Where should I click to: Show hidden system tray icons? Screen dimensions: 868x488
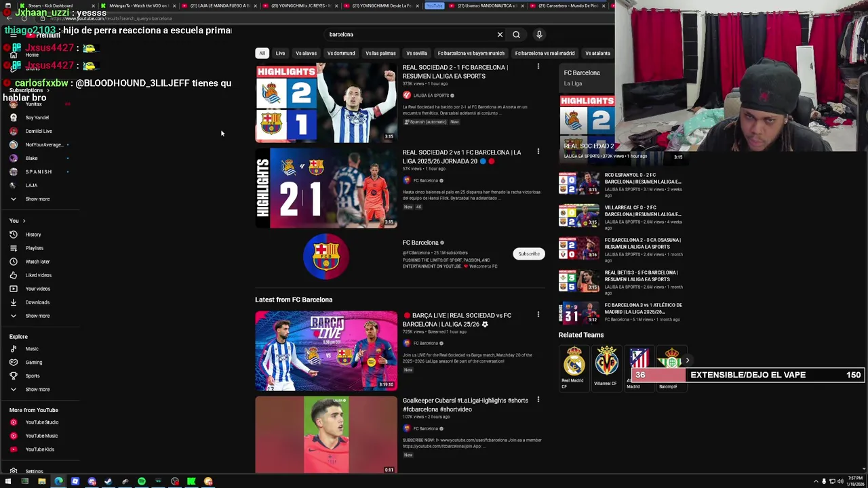[816, 482]
